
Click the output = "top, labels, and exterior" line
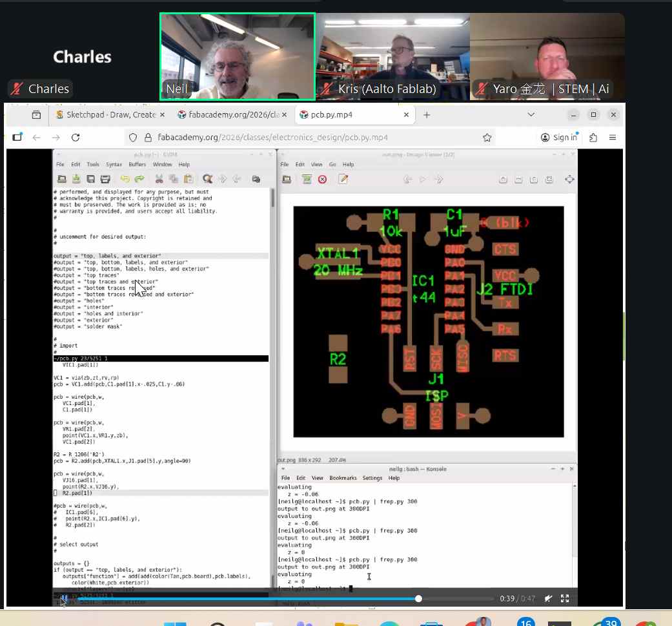pos(107,256)
